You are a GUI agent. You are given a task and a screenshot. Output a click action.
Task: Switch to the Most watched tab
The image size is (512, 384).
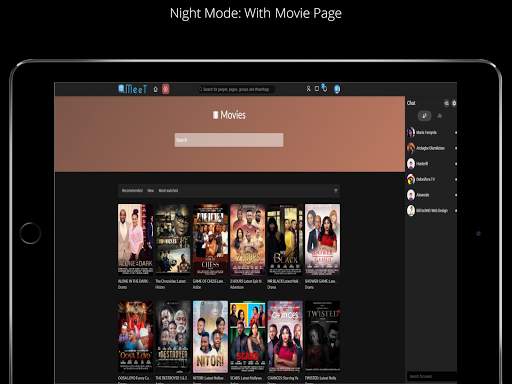(168, 190)
